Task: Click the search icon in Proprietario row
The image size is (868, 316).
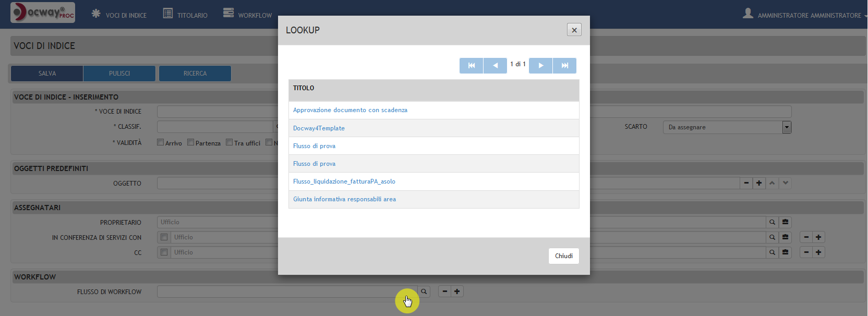Action: pos(772,222)
